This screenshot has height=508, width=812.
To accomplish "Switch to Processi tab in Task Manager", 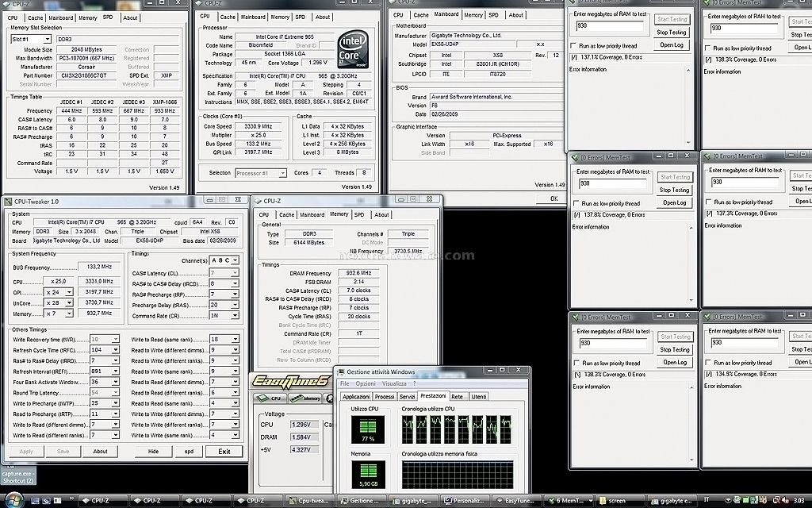I will (385, 397).
